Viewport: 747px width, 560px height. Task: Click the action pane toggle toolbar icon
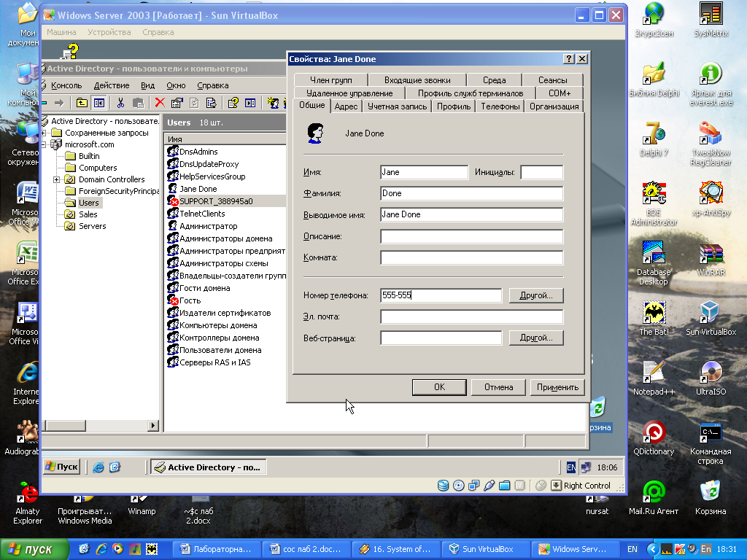[x=250, y=103]
